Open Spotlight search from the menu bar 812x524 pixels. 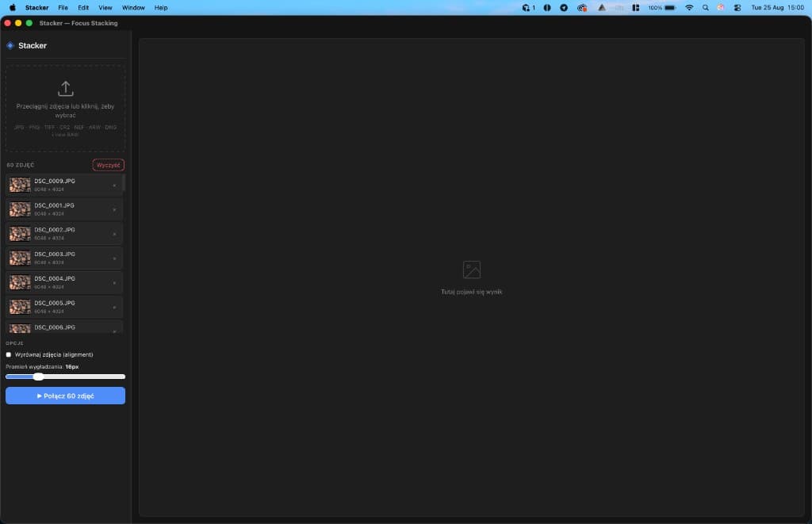coord(705,8)
